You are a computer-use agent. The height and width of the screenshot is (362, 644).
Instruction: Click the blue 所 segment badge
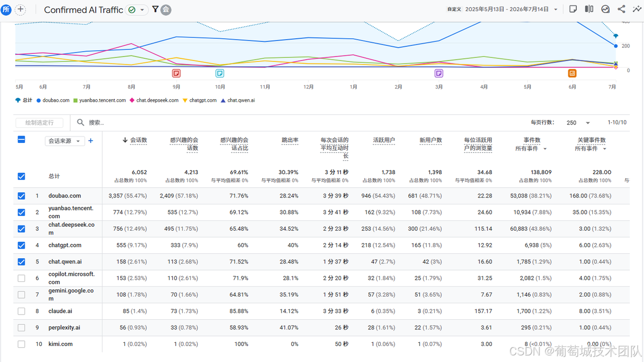tap(6, 9)
